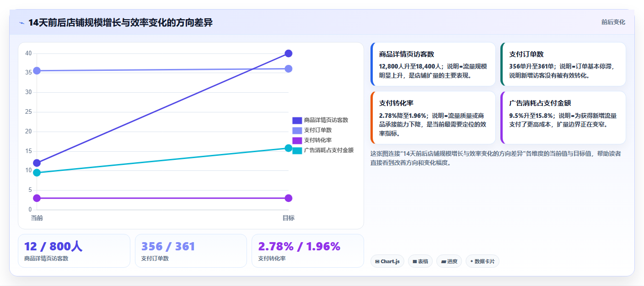Click the title icon beside 14天前后店铺规模增长

coord(21,23)
